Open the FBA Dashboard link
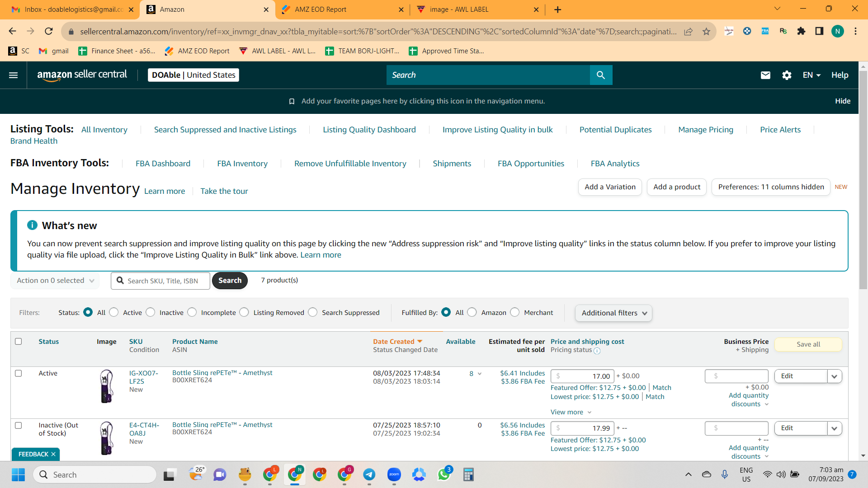 click(163, 164)
